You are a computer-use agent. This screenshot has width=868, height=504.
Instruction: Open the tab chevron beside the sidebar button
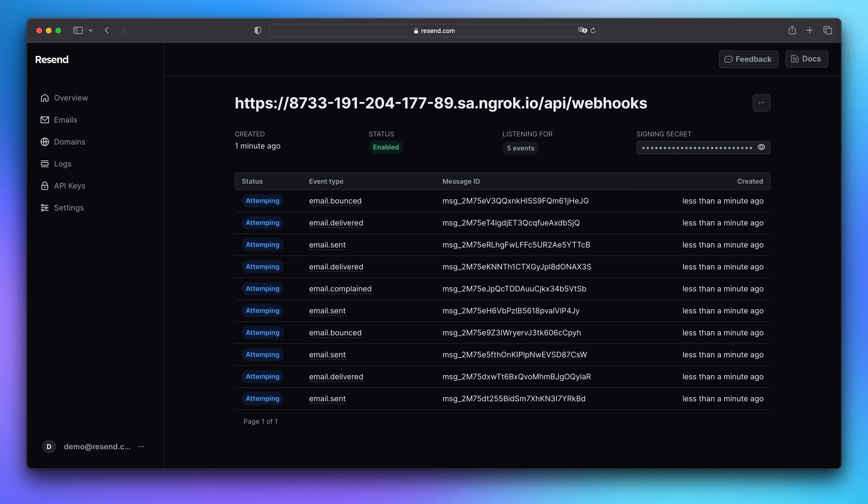(91, 30)
